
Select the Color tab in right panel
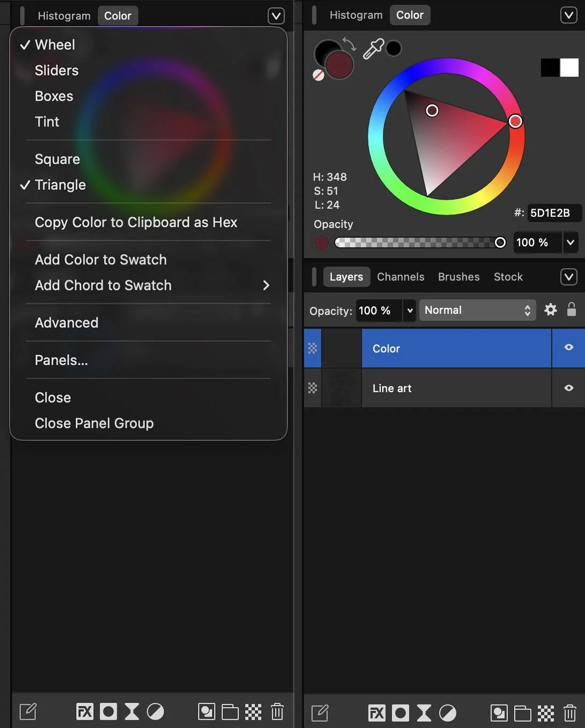(x=410, y=15)
